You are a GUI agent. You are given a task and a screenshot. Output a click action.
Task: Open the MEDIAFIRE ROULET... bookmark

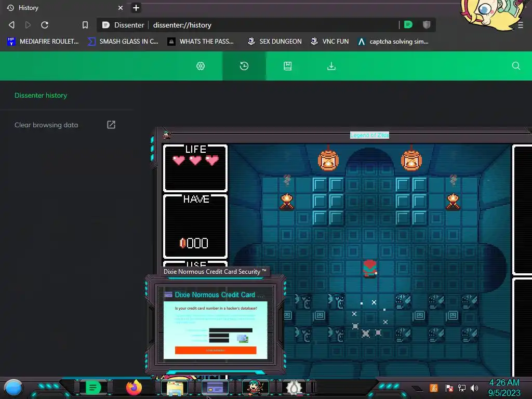(x=43, y=42)
